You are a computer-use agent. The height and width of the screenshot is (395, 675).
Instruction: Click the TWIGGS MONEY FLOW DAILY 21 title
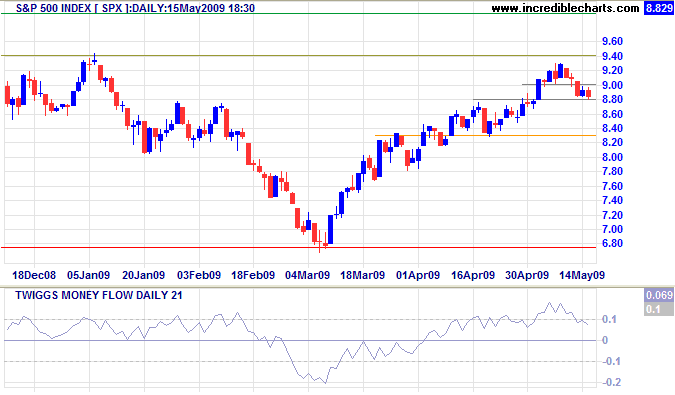click(x=99, y=295)
